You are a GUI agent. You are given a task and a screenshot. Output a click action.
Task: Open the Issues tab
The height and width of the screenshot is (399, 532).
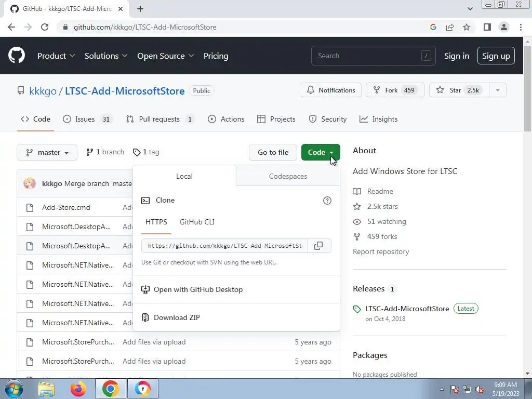point(87,119)
